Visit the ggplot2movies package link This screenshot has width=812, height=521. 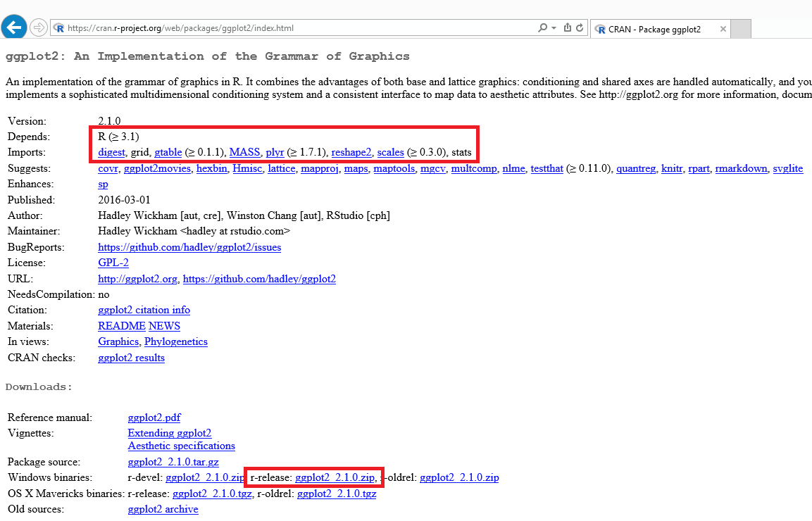tap(157, 168)
